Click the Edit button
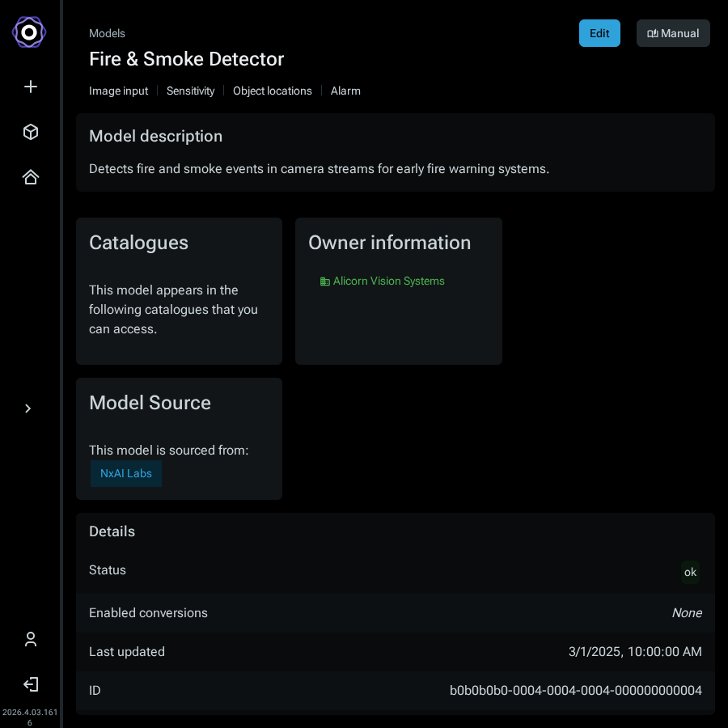 (x=599, y=33)
